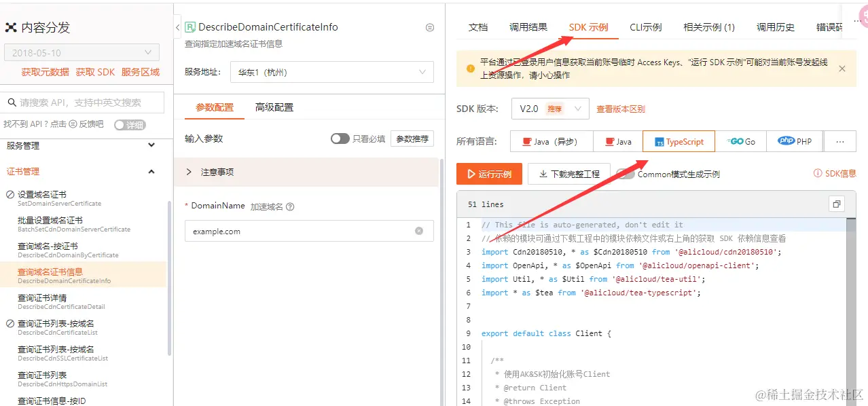Focus the API search input field
Viewport: 868px width, 406px height.
[x=82, y=103]
